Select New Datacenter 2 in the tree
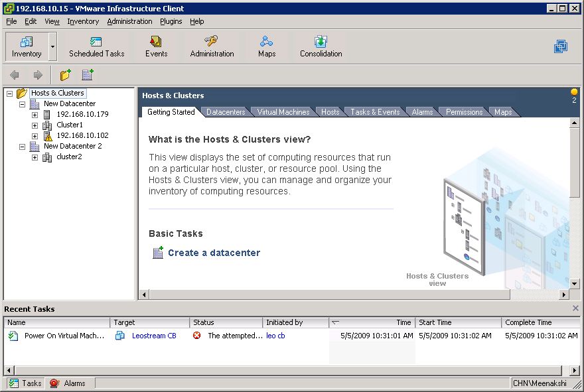The image size is (584, 392). pos(72,146)
